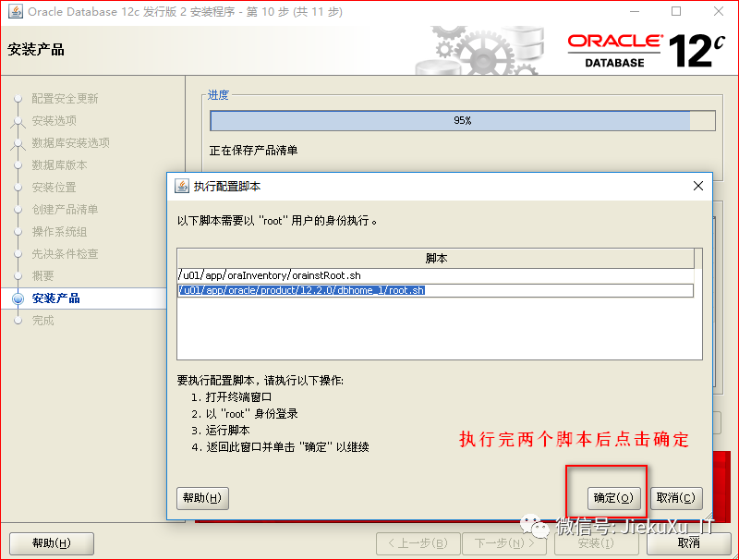Minimize the Oracle installer window
The width and height of the screenshot is (739, 560).
pos(635,11)
